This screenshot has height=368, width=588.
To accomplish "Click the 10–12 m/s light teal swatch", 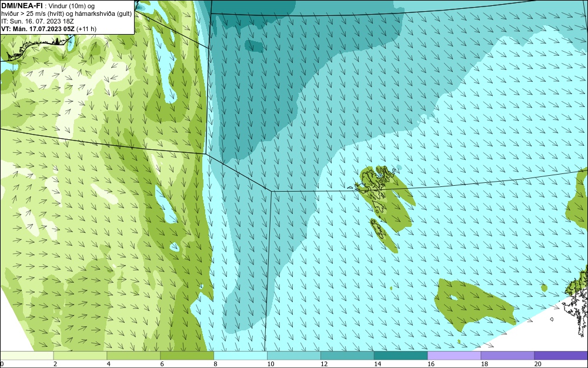I will point(293,355).
